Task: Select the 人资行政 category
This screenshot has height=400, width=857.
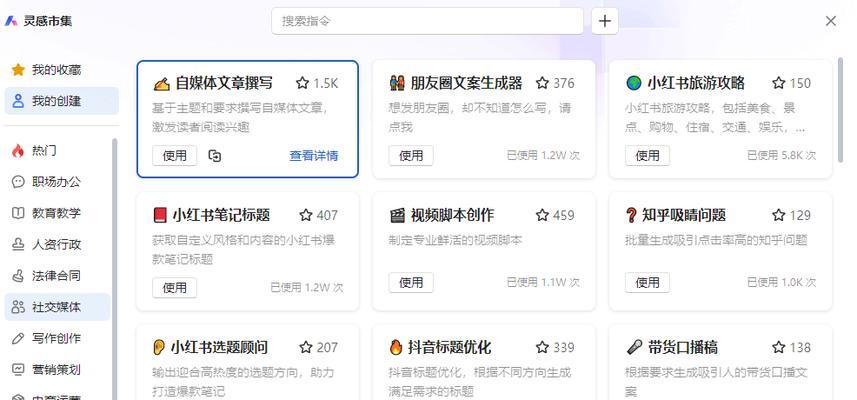Action: (x=57, y=244)
